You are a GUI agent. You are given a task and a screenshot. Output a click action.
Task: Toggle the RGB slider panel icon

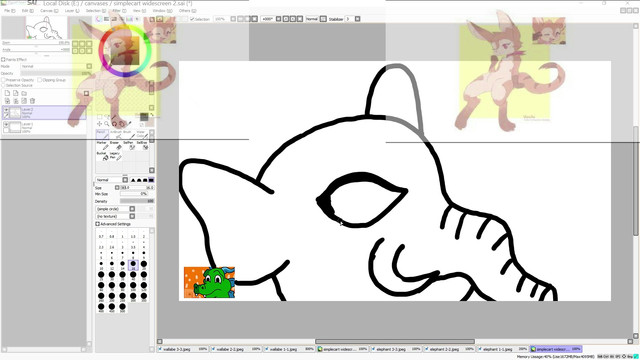(x=106, y=19)
